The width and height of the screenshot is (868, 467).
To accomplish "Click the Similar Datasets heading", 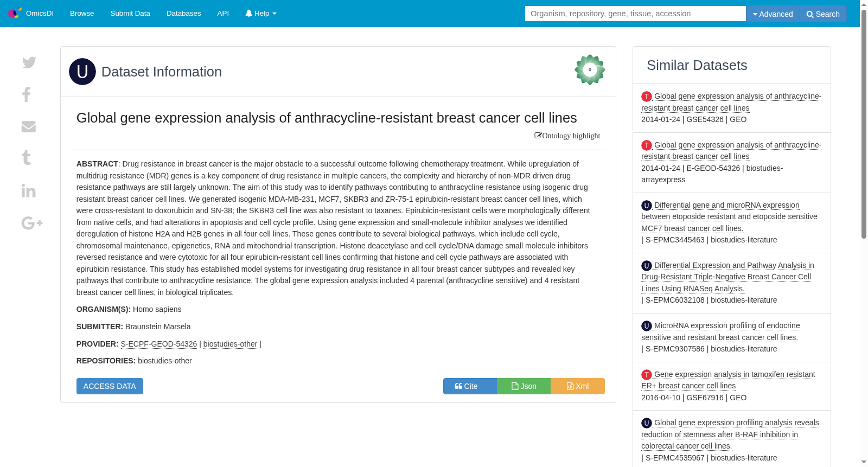I will pyautogui.click(x=697, y=65).
